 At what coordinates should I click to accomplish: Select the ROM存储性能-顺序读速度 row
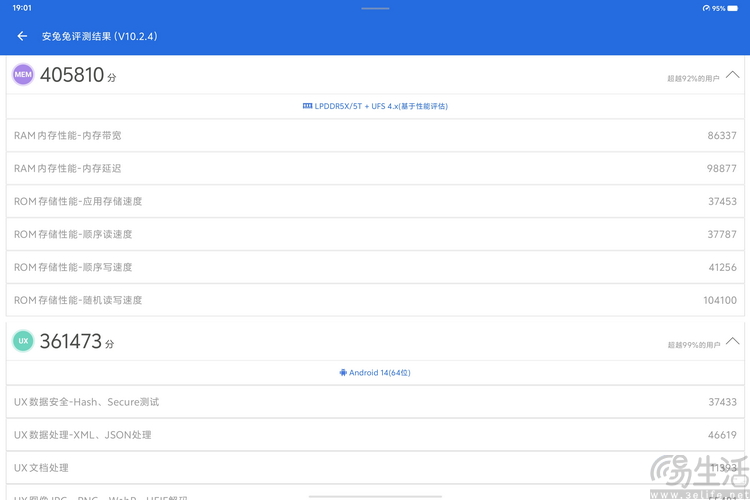click(x=375, y=234)
